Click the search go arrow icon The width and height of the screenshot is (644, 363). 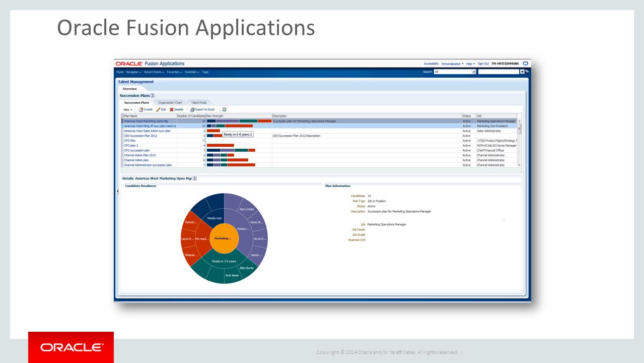522,72
